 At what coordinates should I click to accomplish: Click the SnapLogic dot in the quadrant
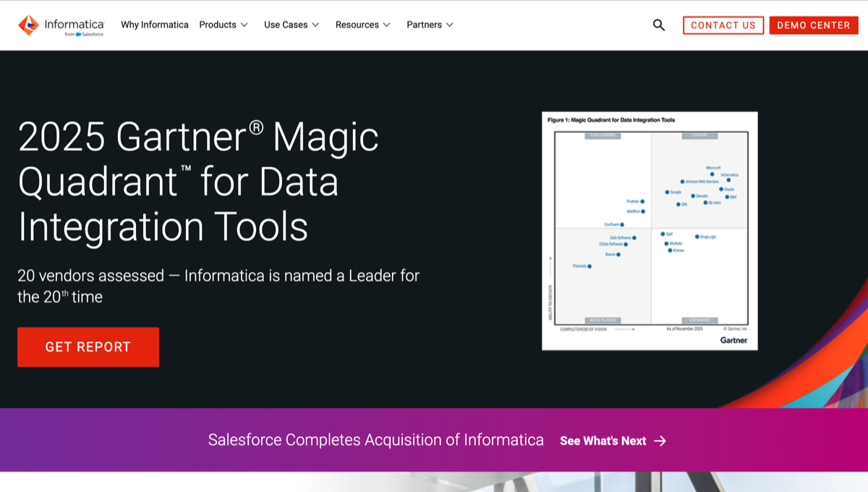697,237
